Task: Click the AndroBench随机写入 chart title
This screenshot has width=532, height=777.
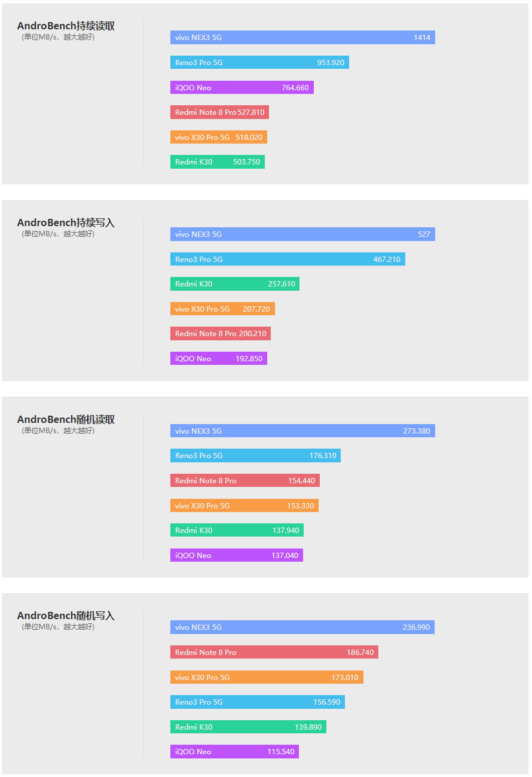Action: (x=66, y=615)
